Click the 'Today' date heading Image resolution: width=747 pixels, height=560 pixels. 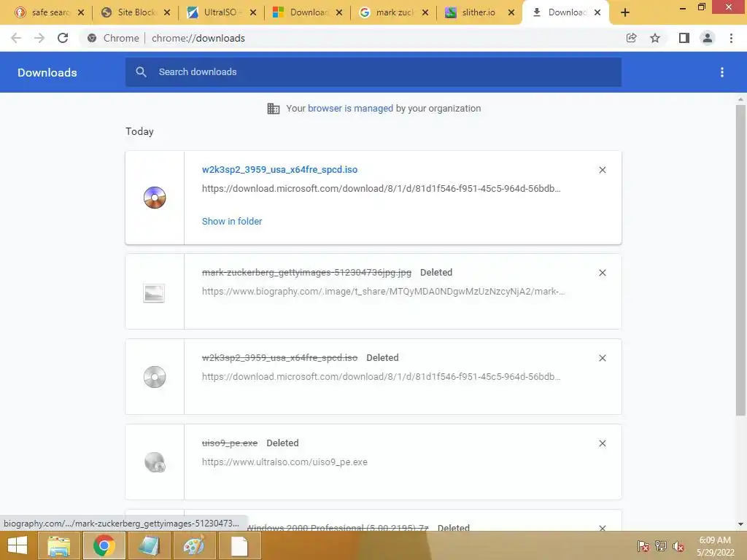139,131
